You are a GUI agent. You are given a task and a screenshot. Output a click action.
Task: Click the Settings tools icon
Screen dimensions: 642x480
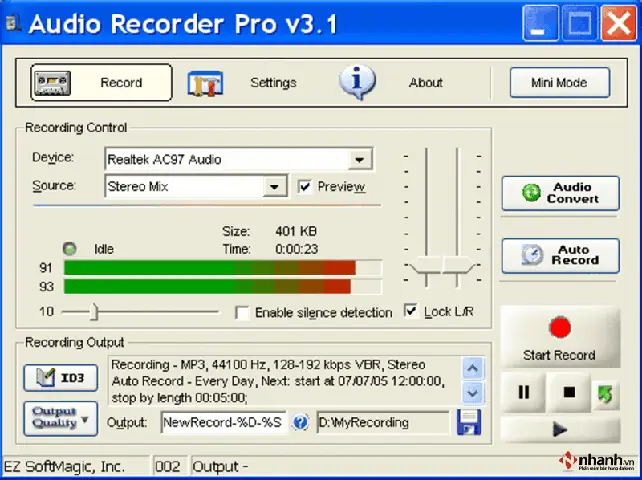[x=205, y=83]
